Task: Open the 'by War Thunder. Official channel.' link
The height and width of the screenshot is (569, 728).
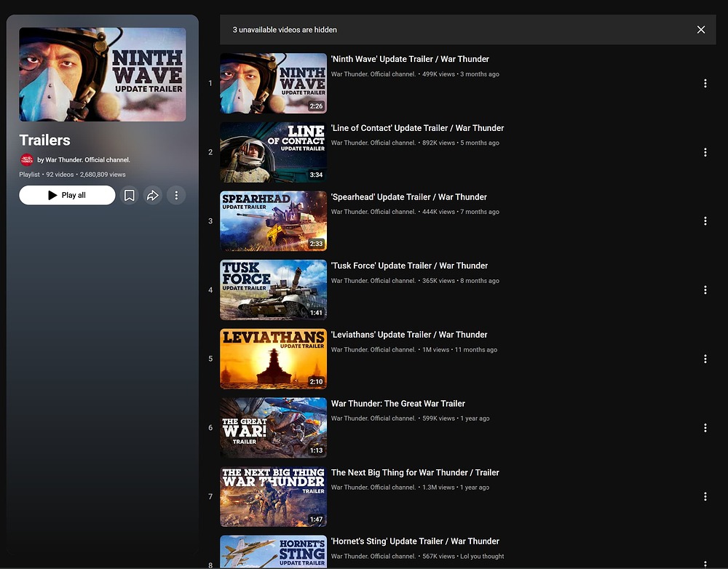Action: pos(84,159)
